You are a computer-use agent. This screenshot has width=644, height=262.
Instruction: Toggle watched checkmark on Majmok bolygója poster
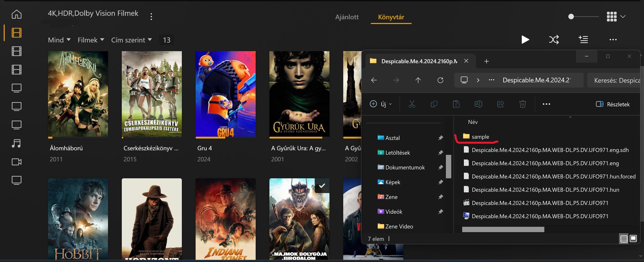point(322,186)
